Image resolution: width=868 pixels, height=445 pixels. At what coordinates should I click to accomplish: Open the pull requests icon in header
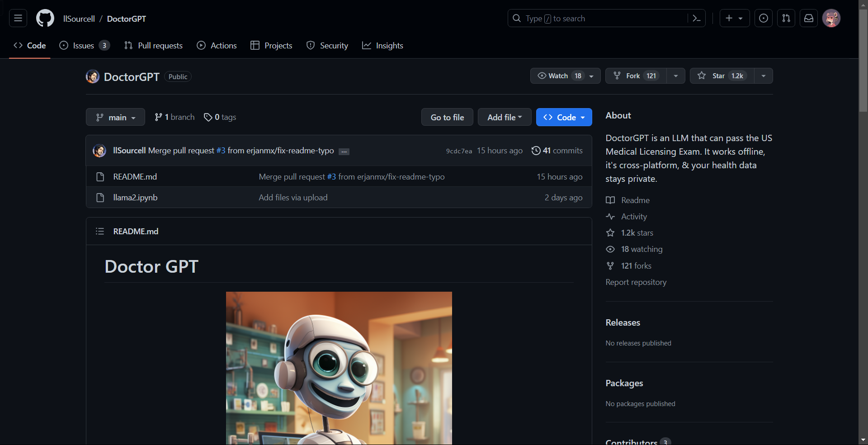[x=786, y=19]
